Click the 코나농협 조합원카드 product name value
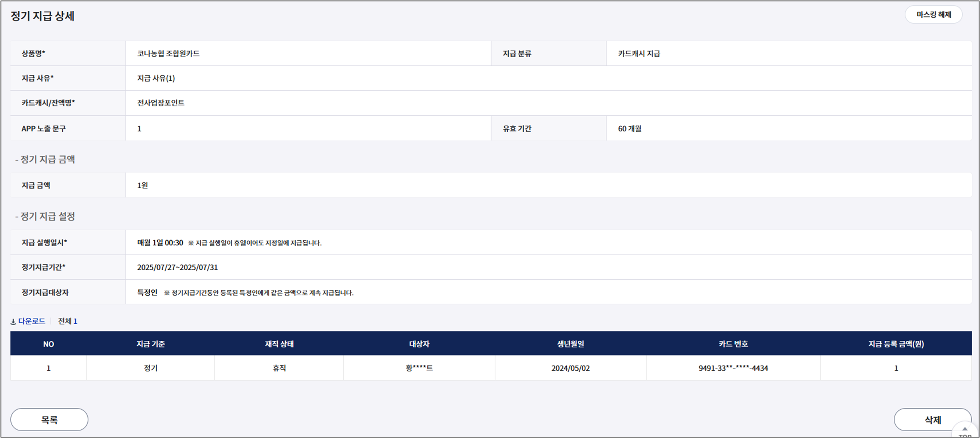Screen dimensions: 980x438 168,54
